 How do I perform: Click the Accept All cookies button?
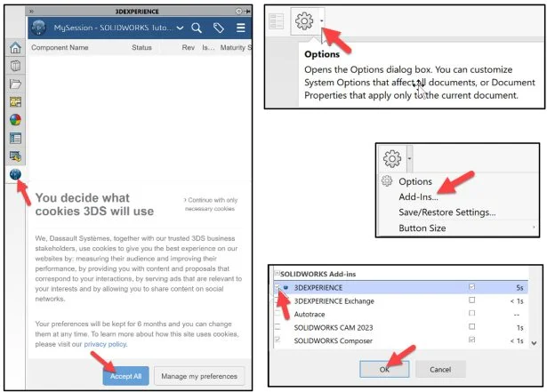126,376
